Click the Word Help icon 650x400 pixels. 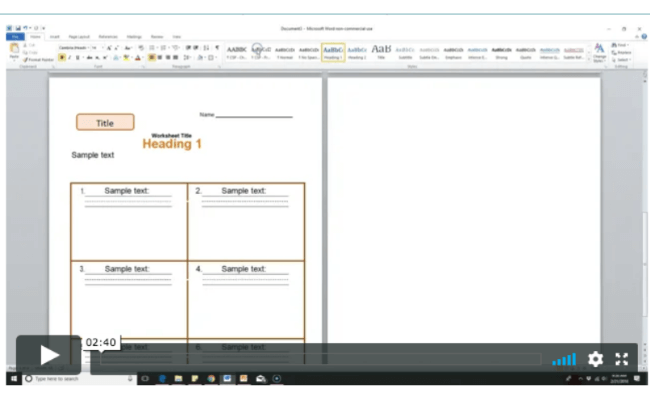(644, 36)
